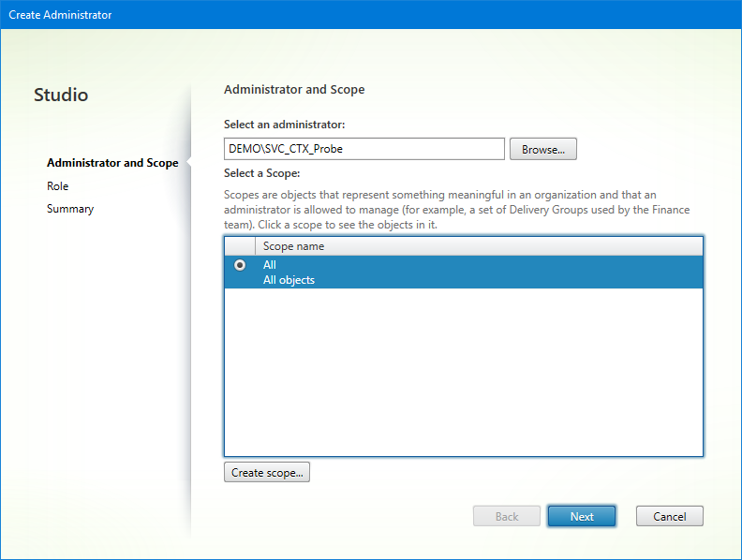Click the 'All objects' scope description
Image resolution: width=742 pixels, height=560 pixels.
tap(289, 280)
